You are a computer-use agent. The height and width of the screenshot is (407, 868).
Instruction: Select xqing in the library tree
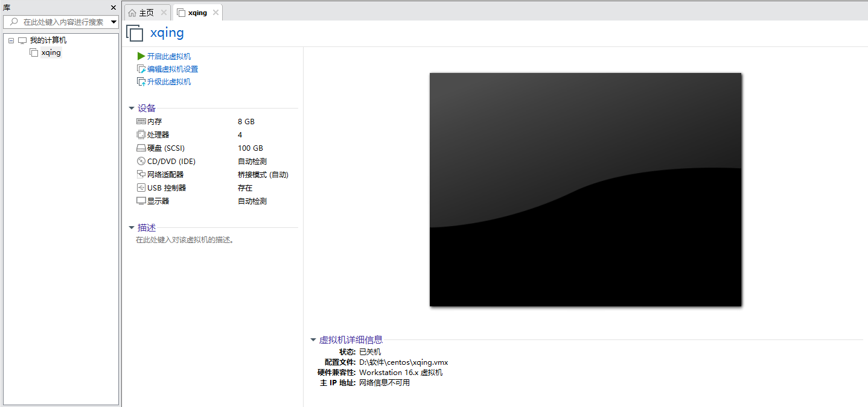tap(51, 52)
